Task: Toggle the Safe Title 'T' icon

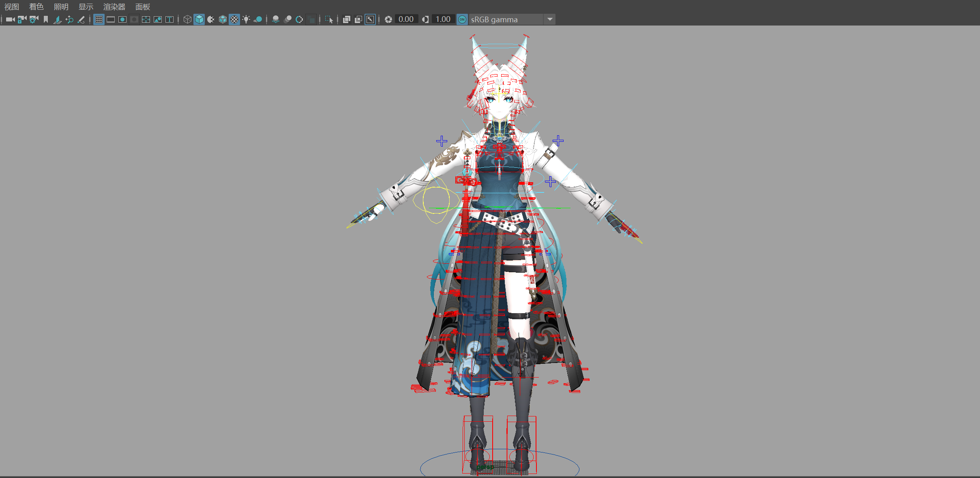Action: coord(169,19)
